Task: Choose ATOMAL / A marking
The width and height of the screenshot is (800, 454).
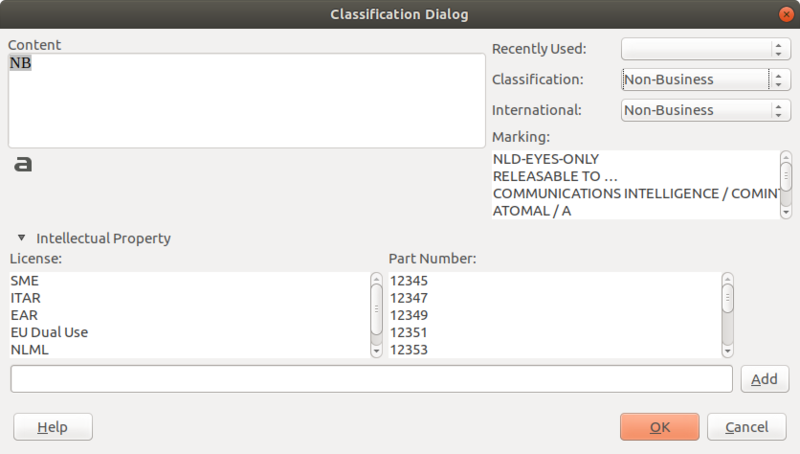Action: 538,211
